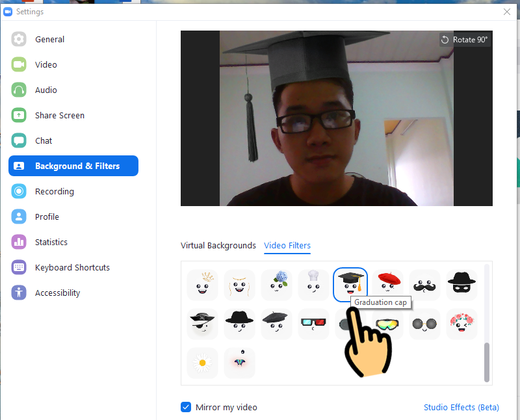Switch to Virtual Backgrounds tab
Image resolution: width=520 pixels, height=420 pixels.
pos(218,246)
